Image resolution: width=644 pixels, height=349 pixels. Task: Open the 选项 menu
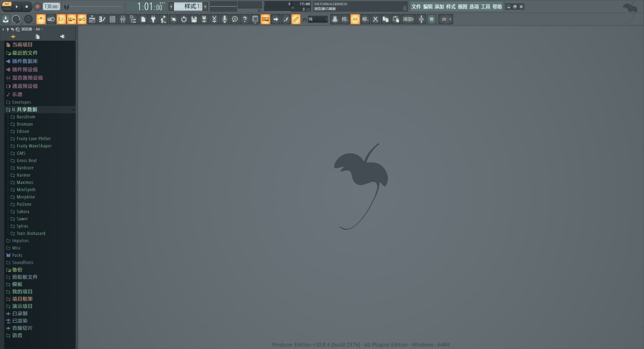click(474, 7)
